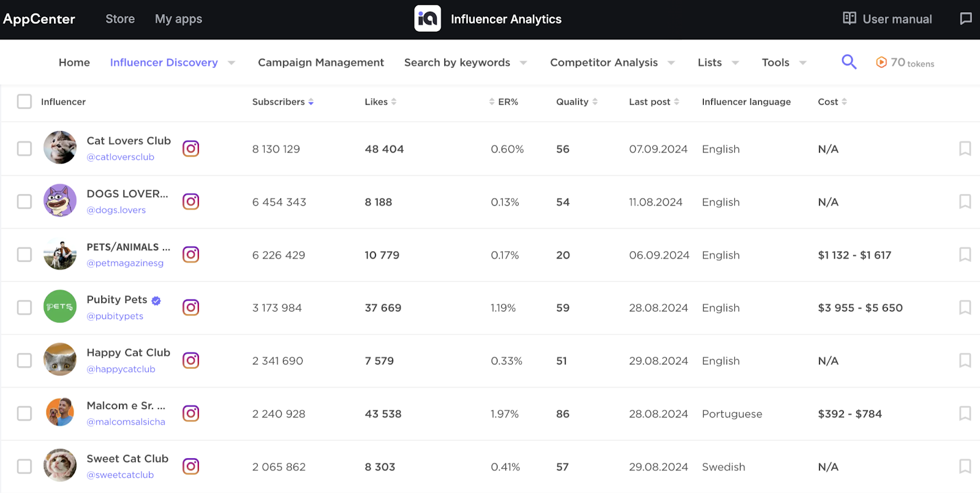This screenshot has width=980, height=493.
Task: Sort by Quality column arrows
Action: [595, 102]
